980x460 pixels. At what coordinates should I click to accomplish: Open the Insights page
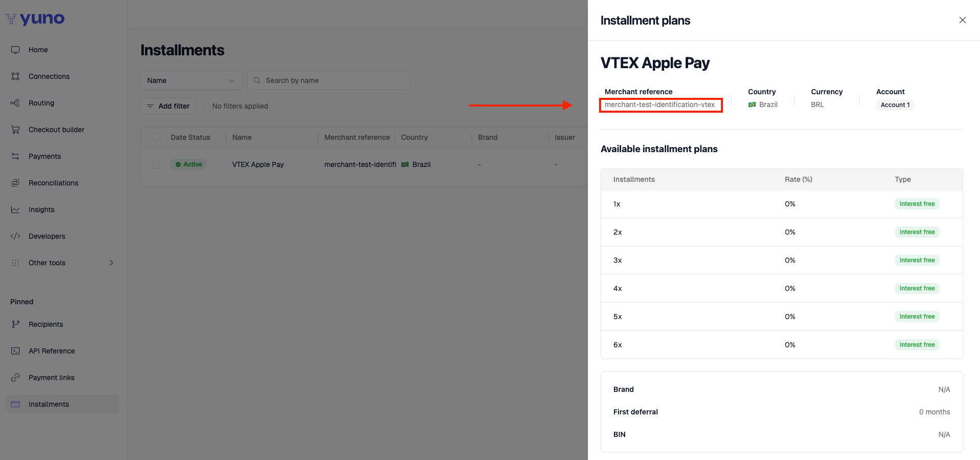tap(41, 210)
